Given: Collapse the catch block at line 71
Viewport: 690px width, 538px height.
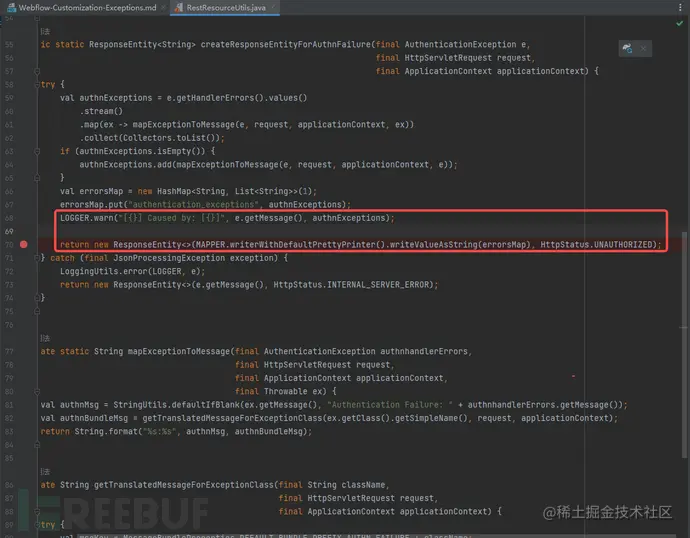Looking at the screenshot, I should click(x=37, y=258).
